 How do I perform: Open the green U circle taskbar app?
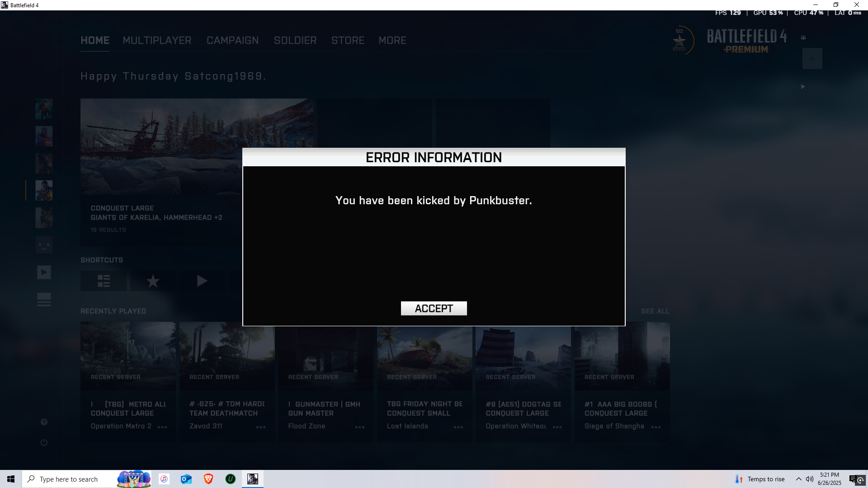click(x=231, y=479)
